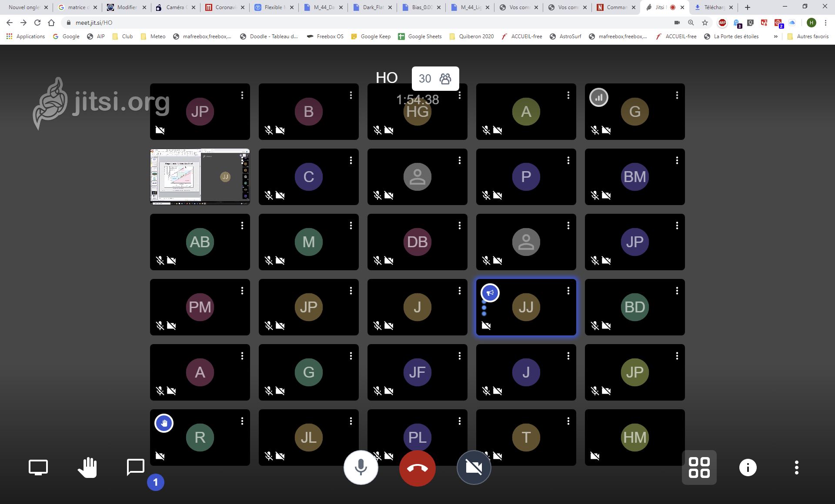
Task: Switch to the Coronavi browser tab
Action: 225,7
